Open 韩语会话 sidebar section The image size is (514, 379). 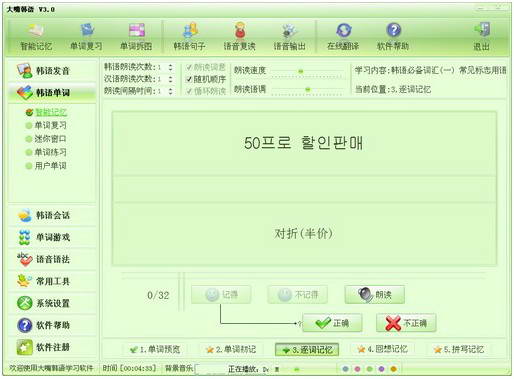point(52,215)
